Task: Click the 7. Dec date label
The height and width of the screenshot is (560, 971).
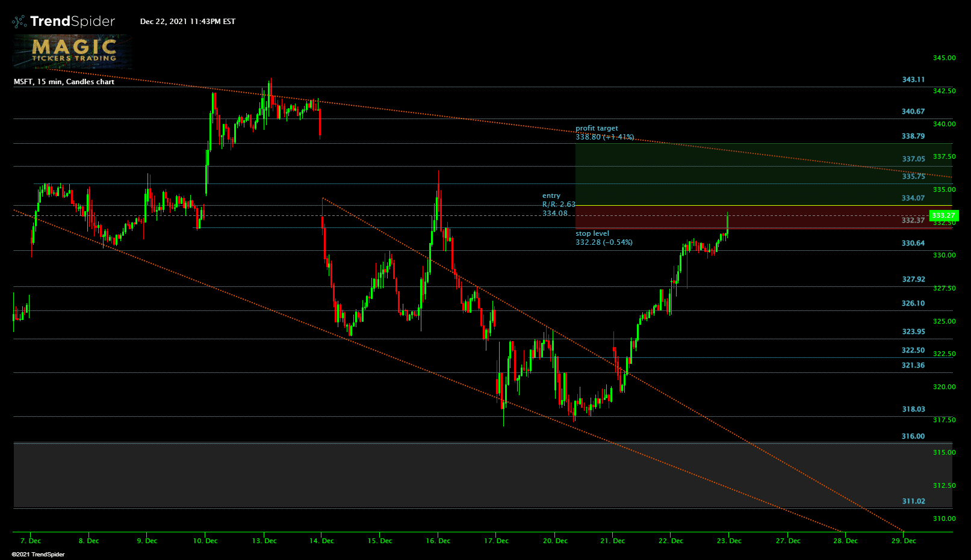Action: point(31,541)
